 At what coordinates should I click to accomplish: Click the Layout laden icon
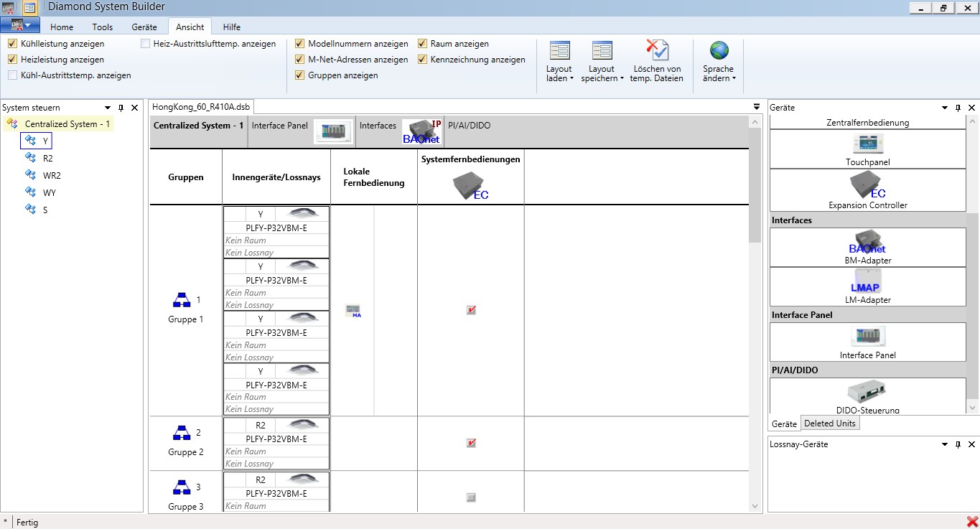pyautogui.click(x=559, y=51)
